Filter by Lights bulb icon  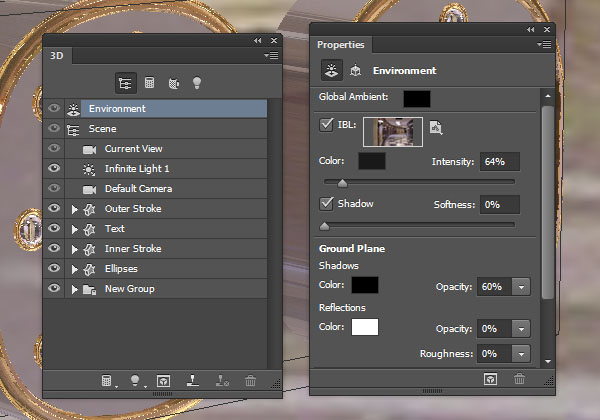(197, 83)
